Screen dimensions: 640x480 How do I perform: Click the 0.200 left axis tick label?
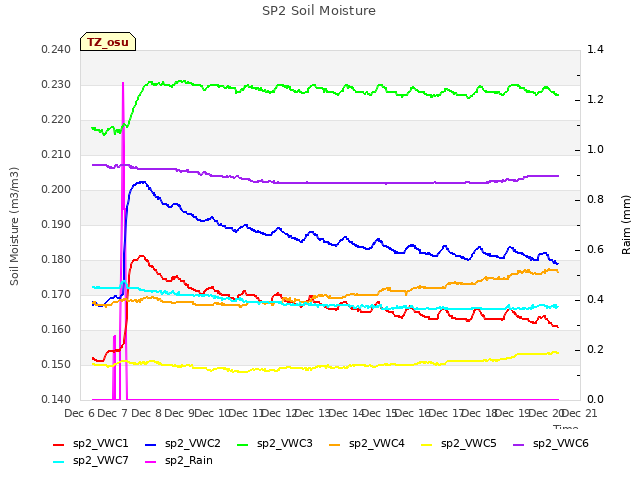56,190
